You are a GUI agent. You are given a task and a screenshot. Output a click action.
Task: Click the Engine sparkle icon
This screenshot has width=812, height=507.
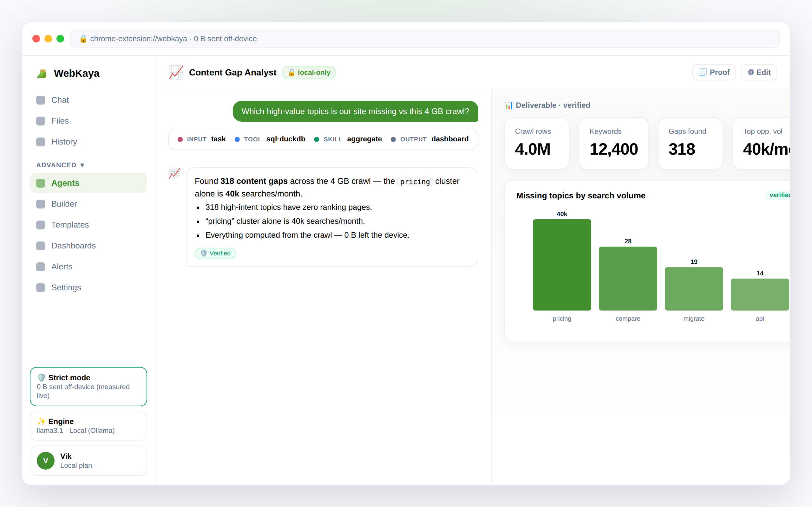pyautogui.click(x=41, y=421)
